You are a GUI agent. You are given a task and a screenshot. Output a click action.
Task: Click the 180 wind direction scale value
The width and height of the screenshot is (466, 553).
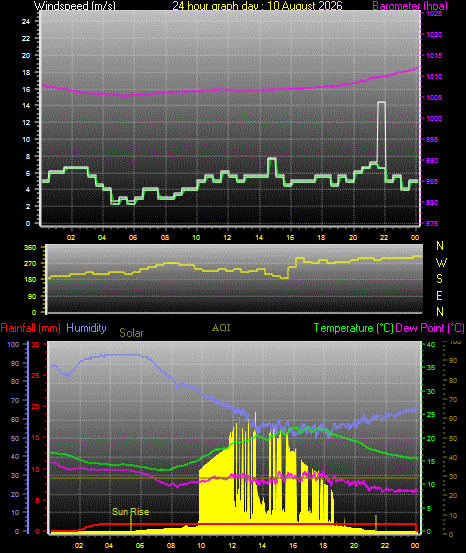[x=30, y=279]
